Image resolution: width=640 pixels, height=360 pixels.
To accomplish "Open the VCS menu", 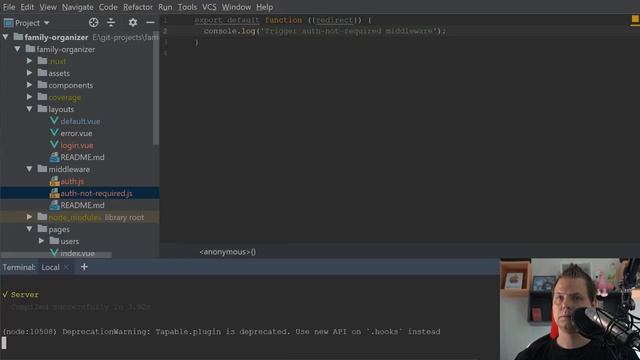I will [x=209, y=7].
